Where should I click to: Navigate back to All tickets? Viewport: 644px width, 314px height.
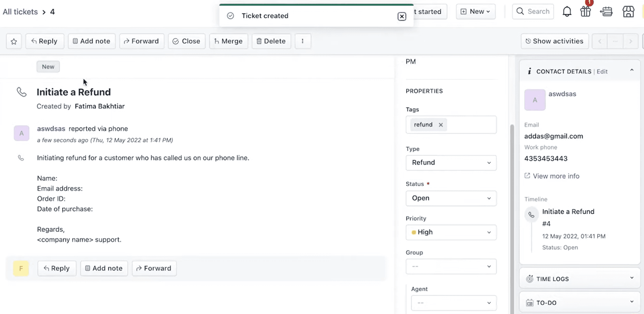coord(20,11)
